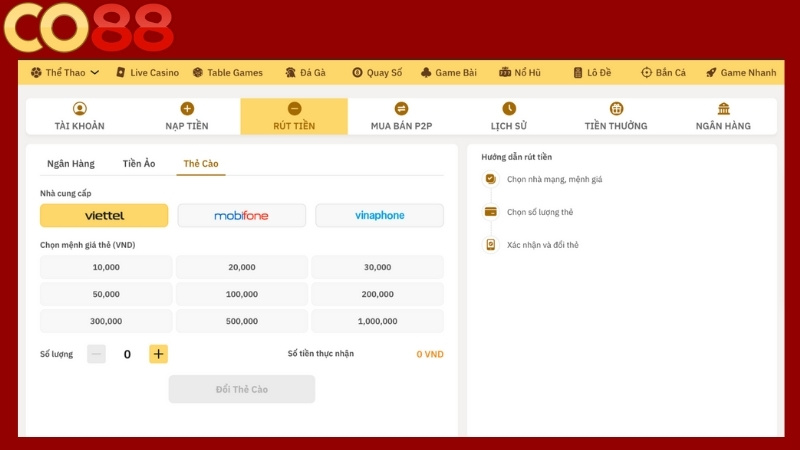Click the confirm icon beside Xác nhận và đổi thẻ
Image resolution: width=800 pixels, height=450 pixels.
[491, 245]
